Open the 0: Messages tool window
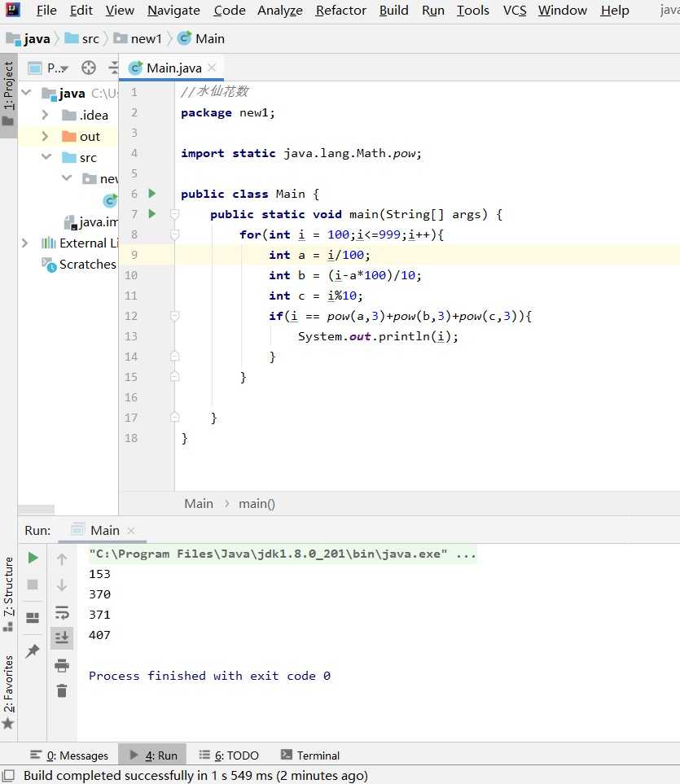This screenshot has width=680, height=784. 69,755
